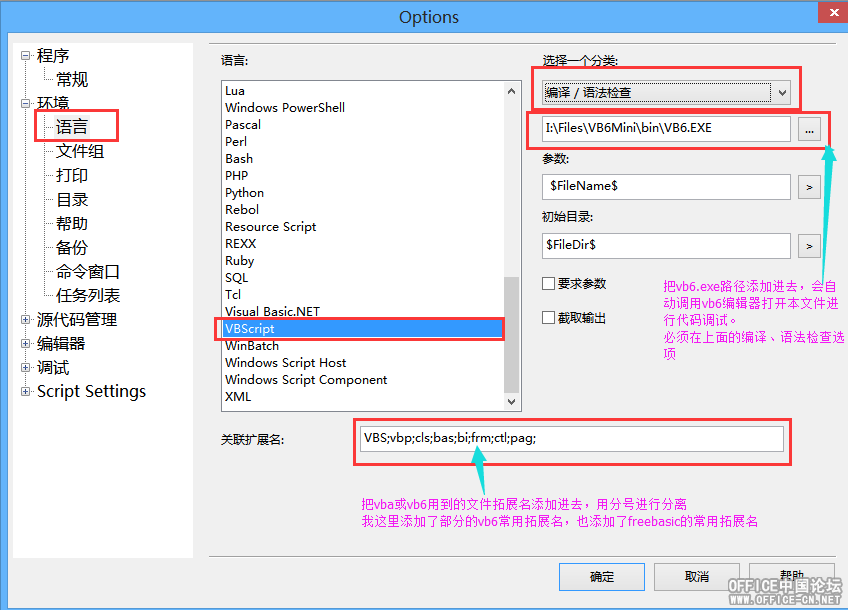Open the 命令窗口 settings page
Screen dimensions: 848x610
click(x=88, y=271)
